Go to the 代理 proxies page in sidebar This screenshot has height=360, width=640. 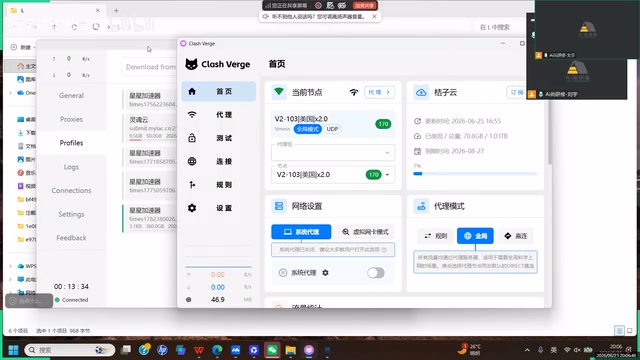[x=219, y=115]
